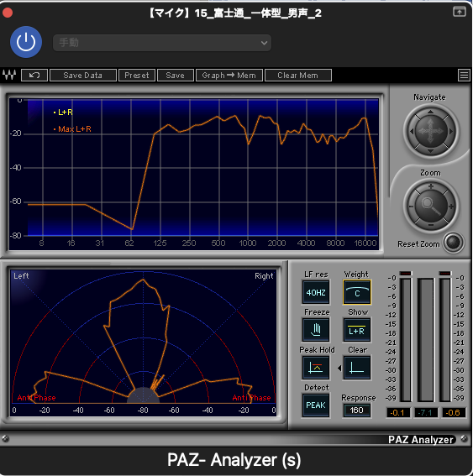The width and height of the screenshot is (473, 476).
Task: Click the right level meter bar
Action: [x=445, y=340]
